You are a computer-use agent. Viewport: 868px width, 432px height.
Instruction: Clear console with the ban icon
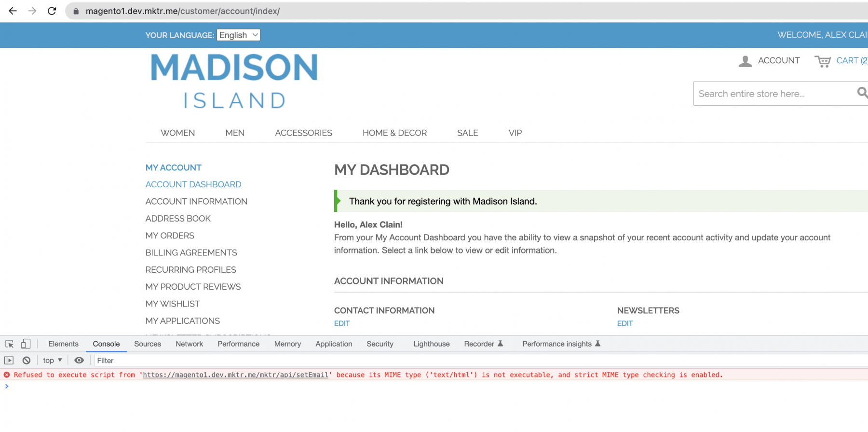coord(27,361)
